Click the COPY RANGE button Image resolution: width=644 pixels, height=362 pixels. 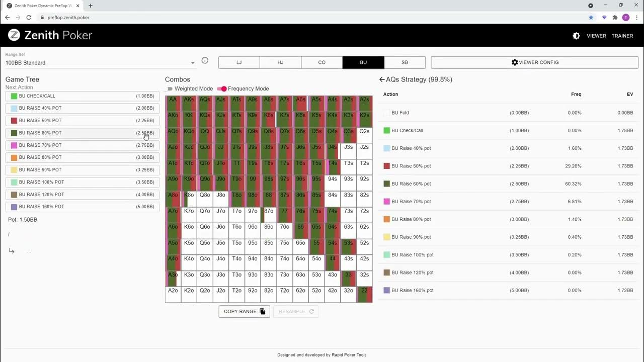pyautogui.click(x=244, y=311)
